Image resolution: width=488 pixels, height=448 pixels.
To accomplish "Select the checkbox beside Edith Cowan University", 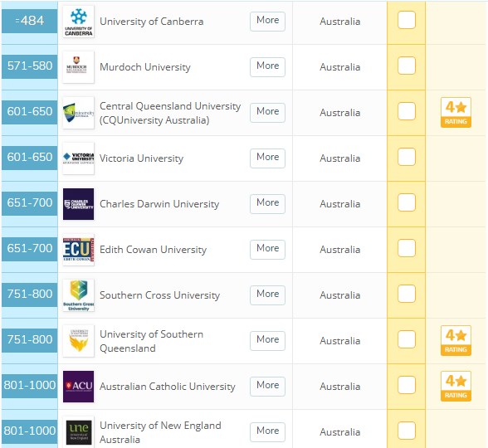I will (x=407, y=248).
